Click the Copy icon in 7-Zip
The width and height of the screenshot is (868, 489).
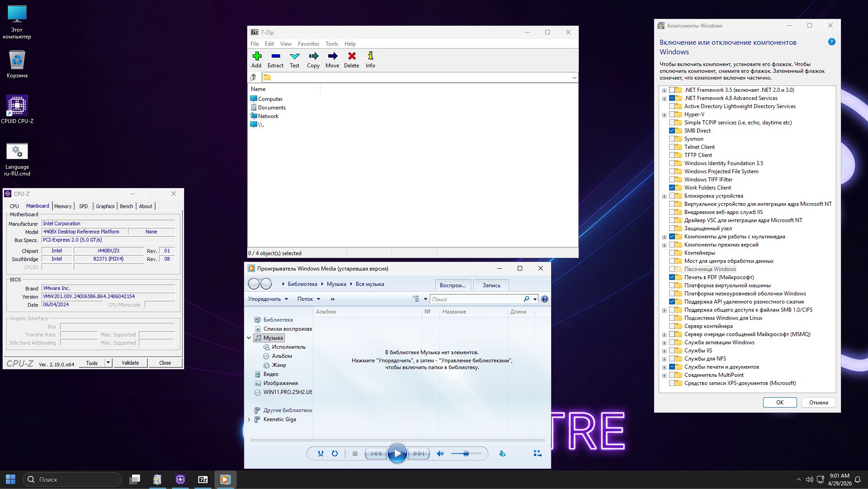pyautogui.click(x=313, y=59)
